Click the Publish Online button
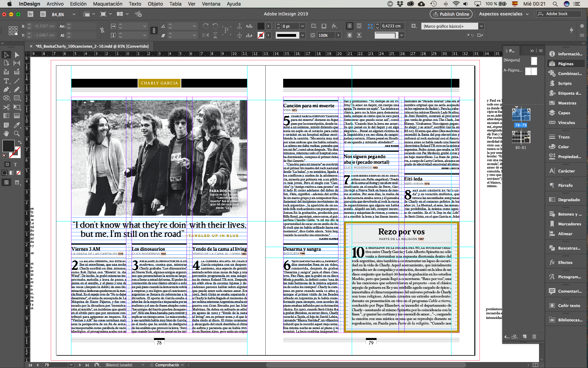The width and height of the screenshot is (588, 368). (x=451, y=14)
